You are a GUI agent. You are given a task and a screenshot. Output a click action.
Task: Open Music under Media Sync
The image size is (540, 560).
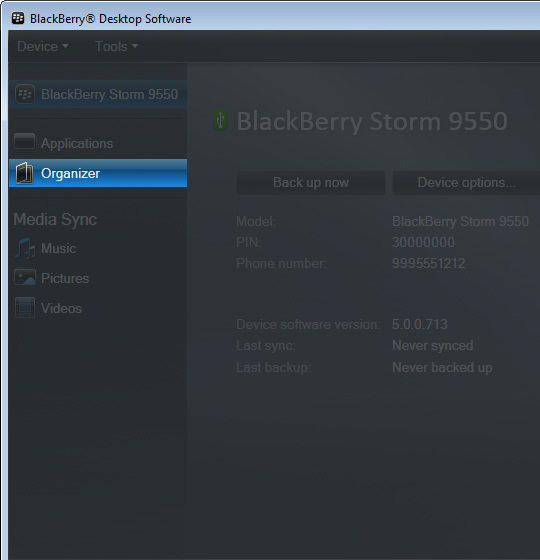[59, 248]
